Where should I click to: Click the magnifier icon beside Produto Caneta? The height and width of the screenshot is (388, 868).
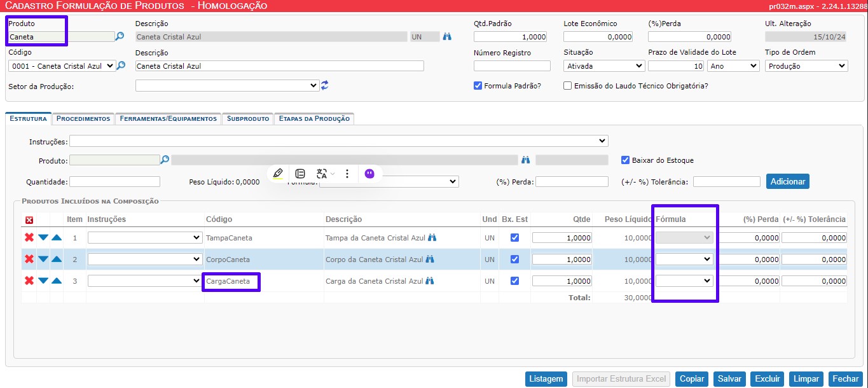[x=120, y=37]
